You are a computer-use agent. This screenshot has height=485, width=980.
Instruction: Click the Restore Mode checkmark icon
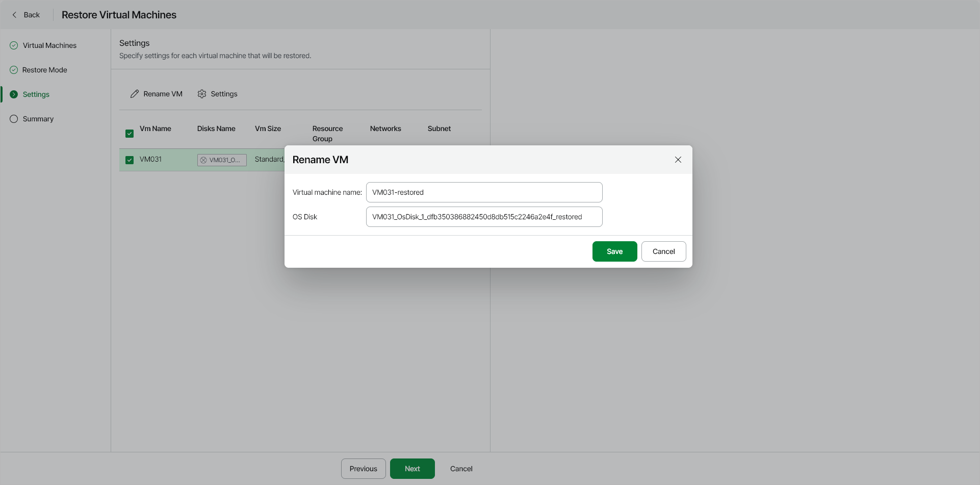point(13,69)
